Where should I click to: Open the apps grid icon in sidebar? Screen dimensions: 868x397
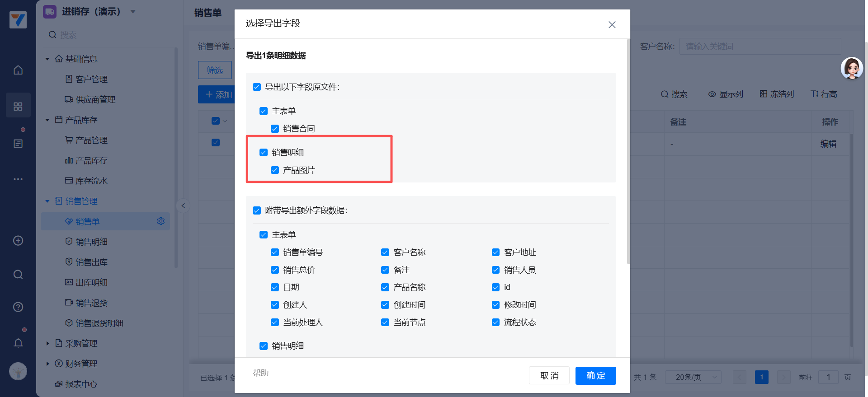[18, 107]
